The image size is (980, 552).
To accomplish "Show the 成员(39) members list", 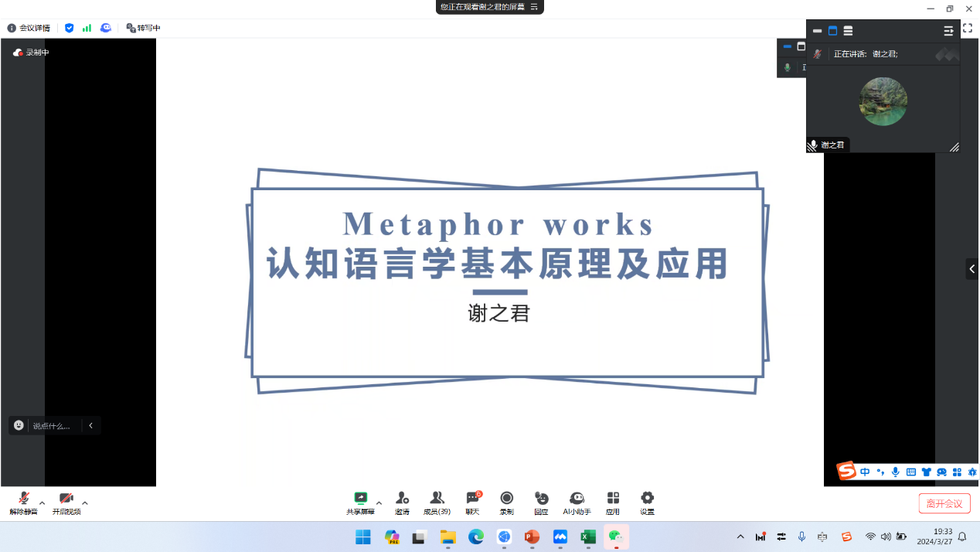I will coord(437,501).
